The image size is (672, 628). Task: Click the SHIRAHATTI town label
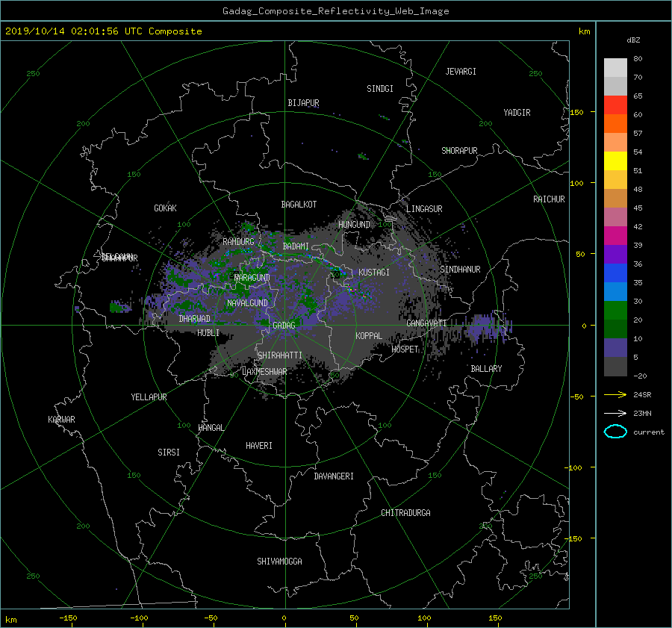pos(280,355)
